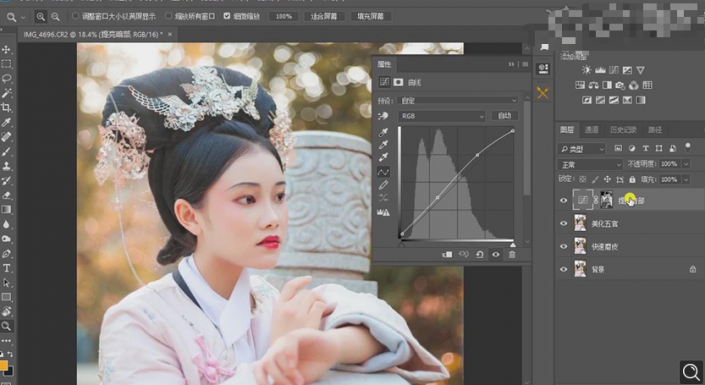Select the Eraser tool

6,195
